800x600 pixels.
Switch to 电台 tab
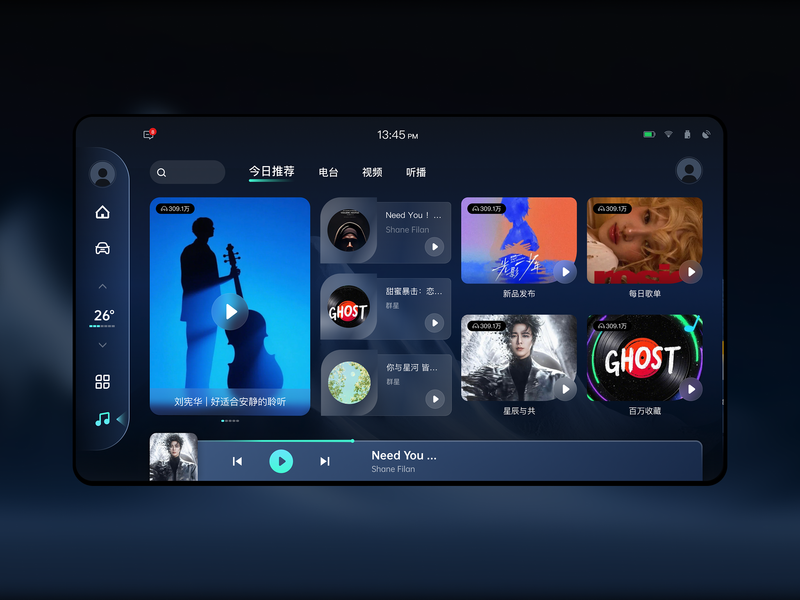pyautogui.click(x=328, y=172)
